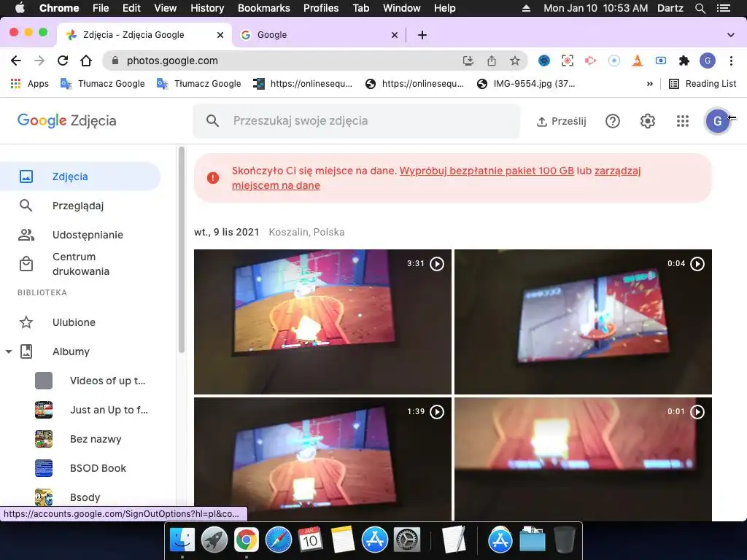Go to the Chrome home page icon

(86, 61)
